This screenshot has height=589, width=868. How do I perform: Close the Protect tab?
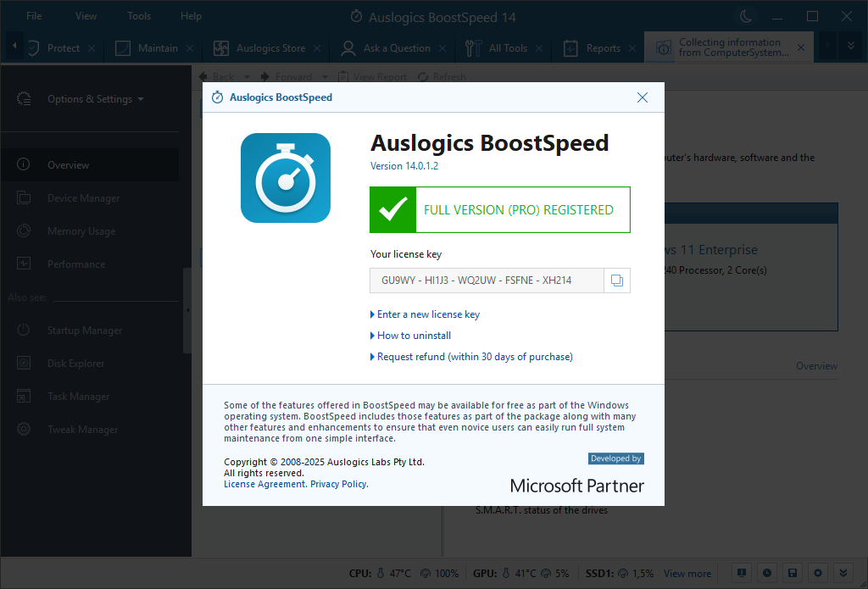click(x=92, y=48)
